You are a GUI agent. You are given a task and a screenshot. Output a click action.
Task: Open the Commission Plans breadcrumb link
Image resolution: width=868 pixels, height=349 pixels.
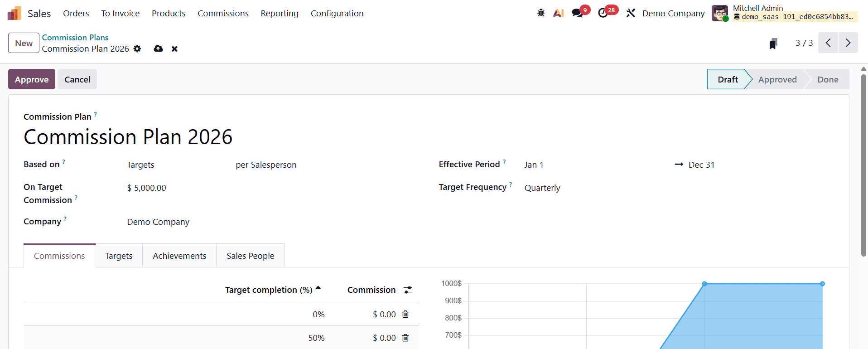75,38
